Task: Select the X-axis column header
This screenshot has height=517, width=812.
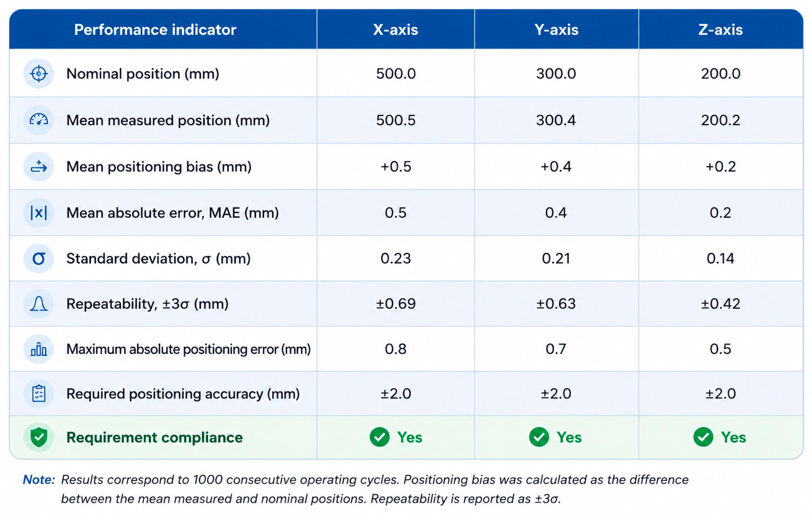Action: pyautogui.click(x=396, y=29)
